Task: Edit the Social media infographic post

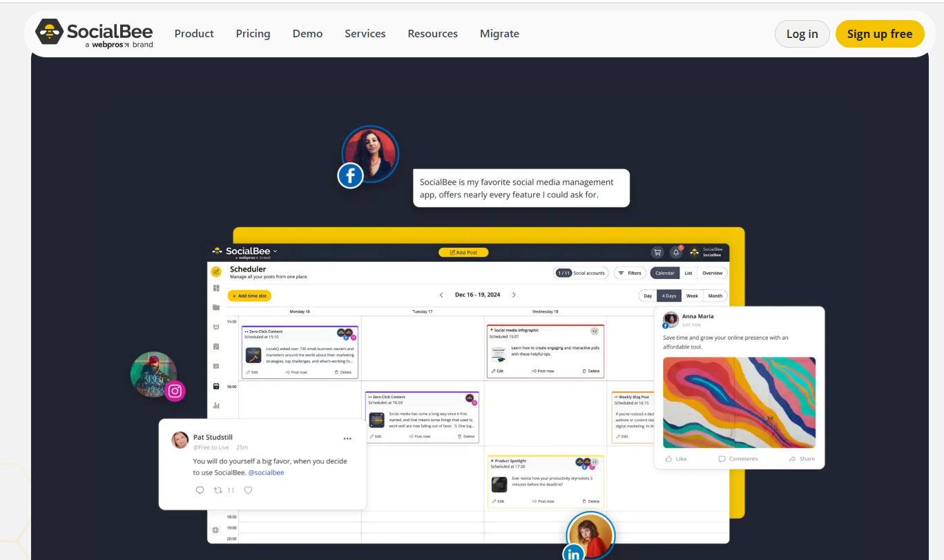Action: tap(497, 371)
